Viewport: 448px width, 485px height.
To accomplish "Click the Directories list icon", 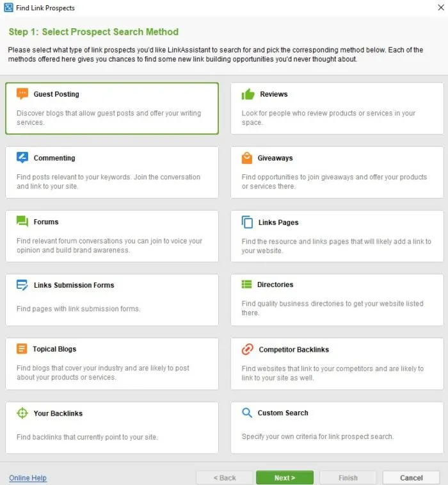I will (247, 284).
